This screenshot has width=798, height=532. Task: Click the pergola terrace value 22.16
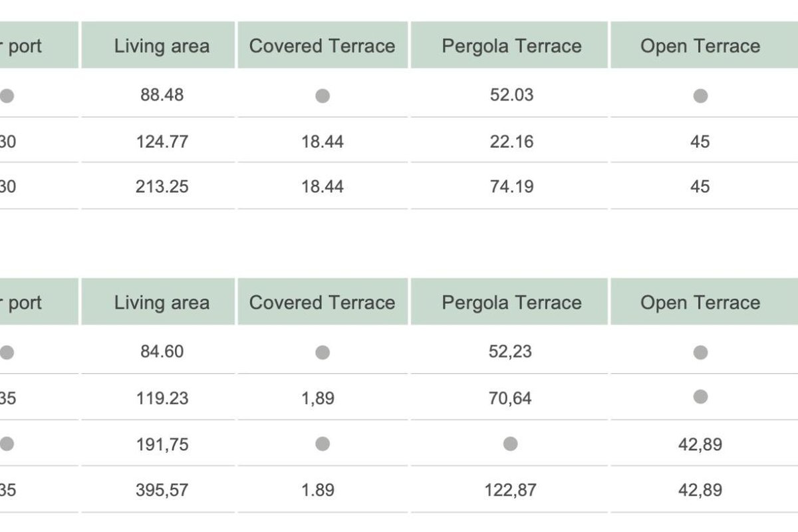[511, 142]
